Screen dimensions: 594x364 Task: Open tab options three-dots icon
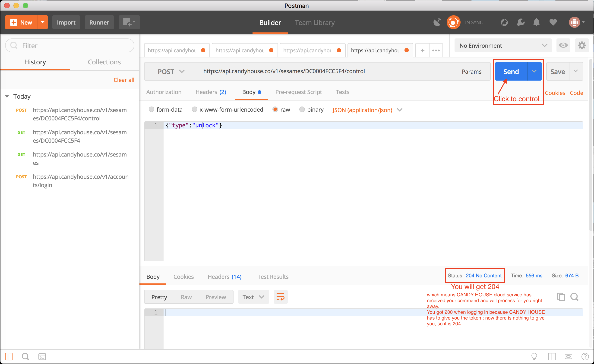436,50
